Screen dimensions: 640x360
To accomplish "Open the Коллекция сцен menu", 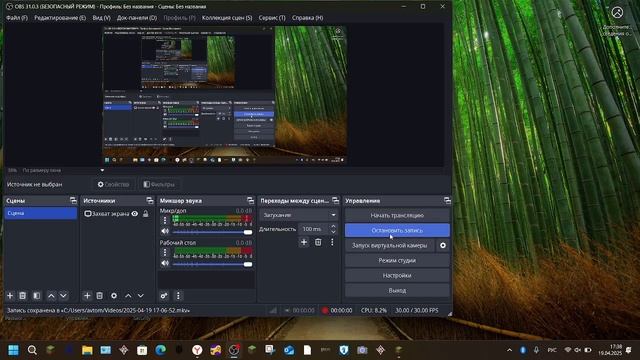I will [227, 18].
